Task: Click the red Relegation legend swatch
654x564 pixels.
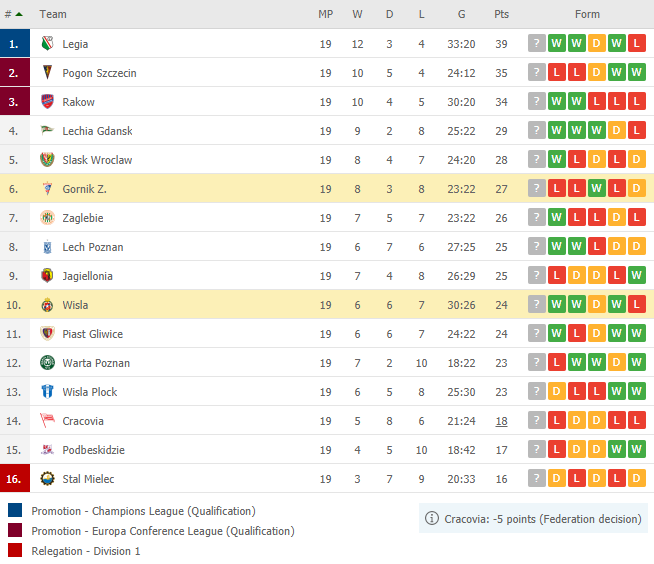Action: pyautogui.click(x=15, y=550)
